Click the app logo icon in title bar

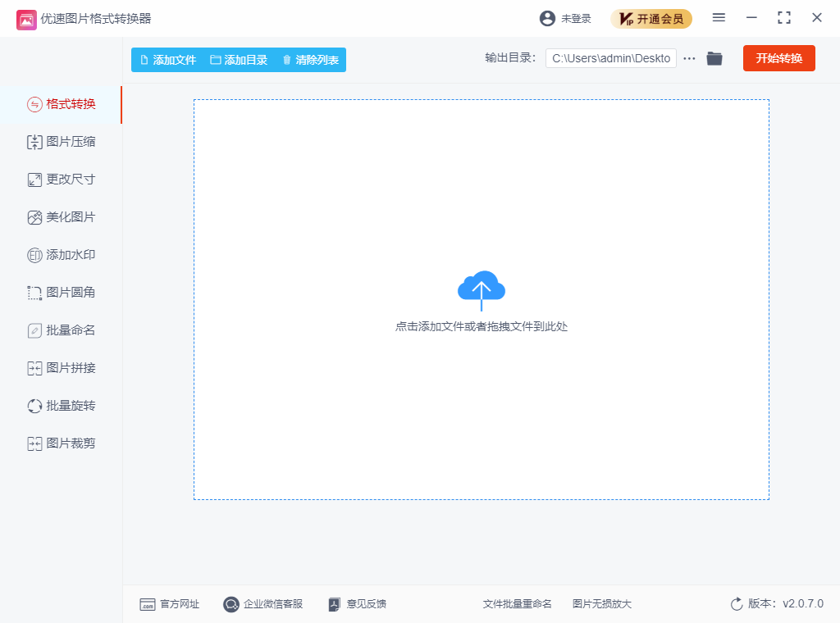coord(26,20)
